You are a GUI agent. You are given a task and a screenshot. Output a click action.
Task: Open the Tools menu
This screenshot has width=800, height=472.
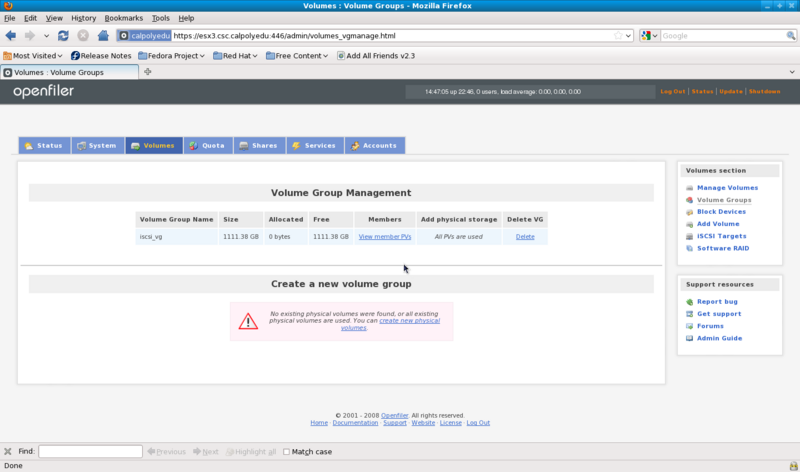pos(161,18)
